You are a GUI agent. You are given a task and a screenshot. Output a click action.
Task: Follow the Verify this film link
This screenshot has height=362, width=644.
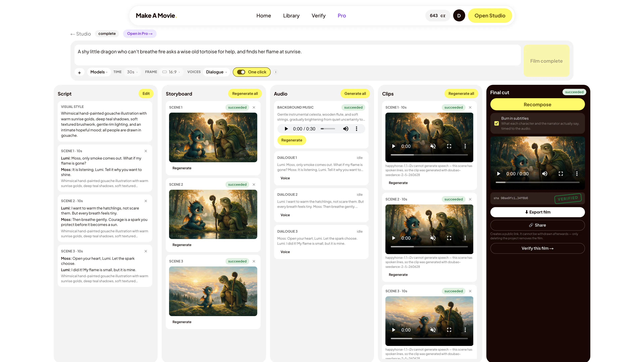pyautogui.click(x=538, y=249)
